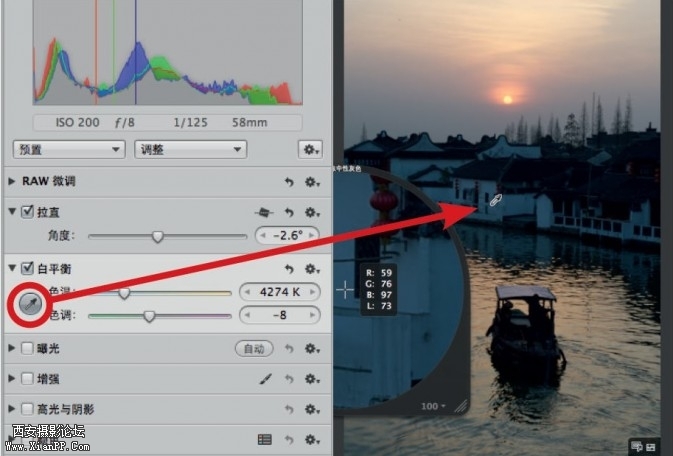The width and height of the screenshot is (673, 456).
Task: Tick the 高光与阴影 checkbox
Action: [x=27, y=409]
